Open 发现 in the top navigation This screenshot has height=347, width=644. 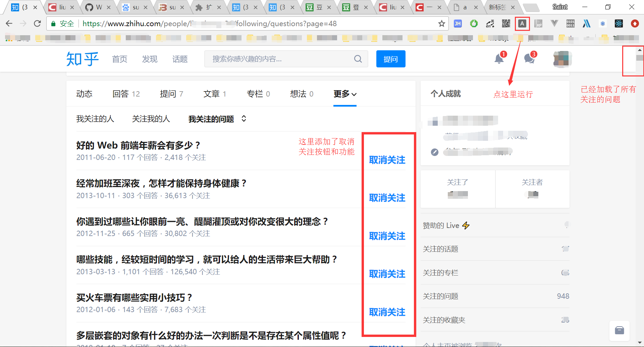coord(150,59)
